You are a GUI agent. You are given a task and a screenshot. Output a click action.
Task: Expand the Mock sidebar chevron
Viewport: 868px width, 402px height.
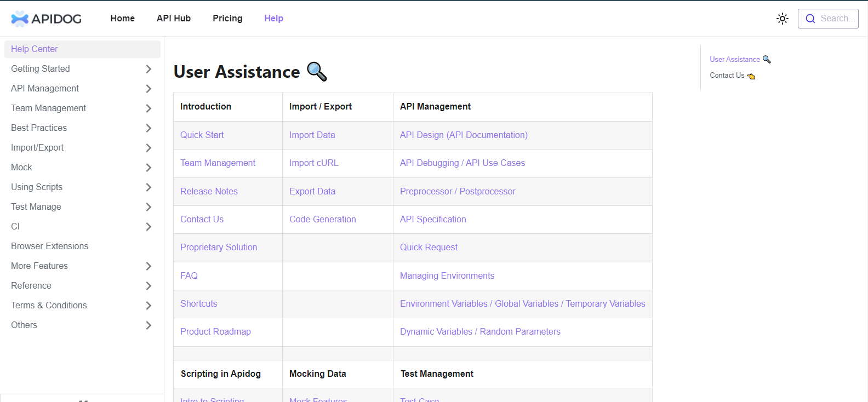point(149,168)
